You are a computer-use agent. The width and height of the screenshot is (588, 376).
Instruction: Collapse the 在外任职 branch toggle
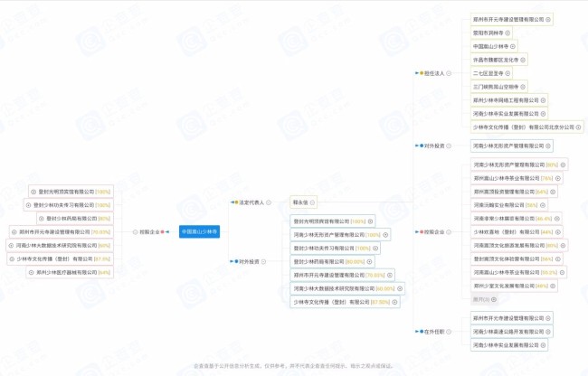point(449,332)
